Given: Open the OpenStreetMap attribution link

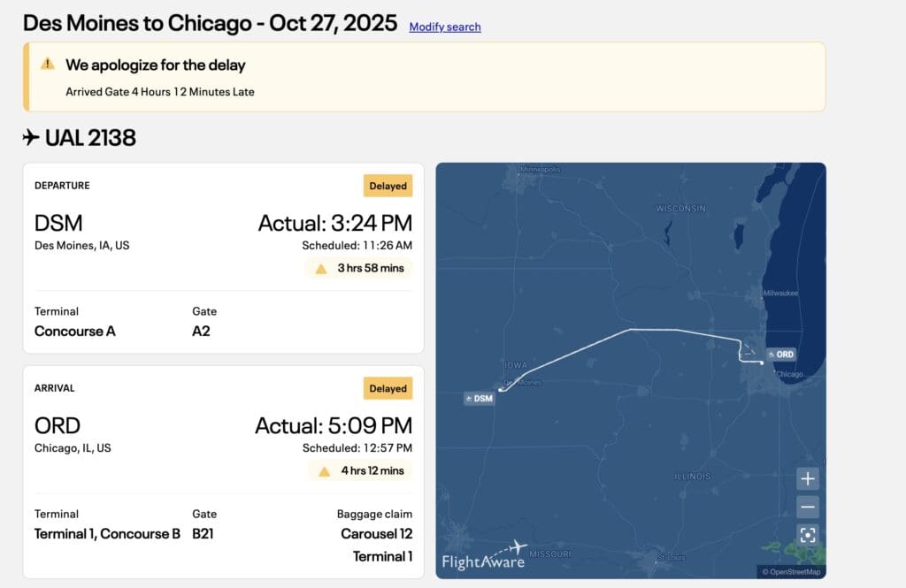Looking at the screenshot, I should (x=792, y=572).
